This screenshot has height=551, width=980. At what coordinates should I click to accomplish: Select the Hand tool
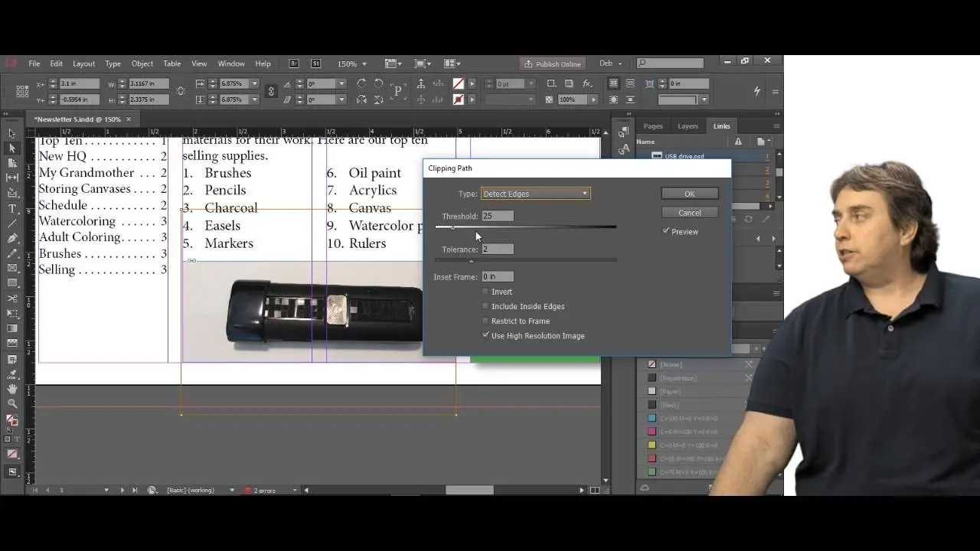12,389
